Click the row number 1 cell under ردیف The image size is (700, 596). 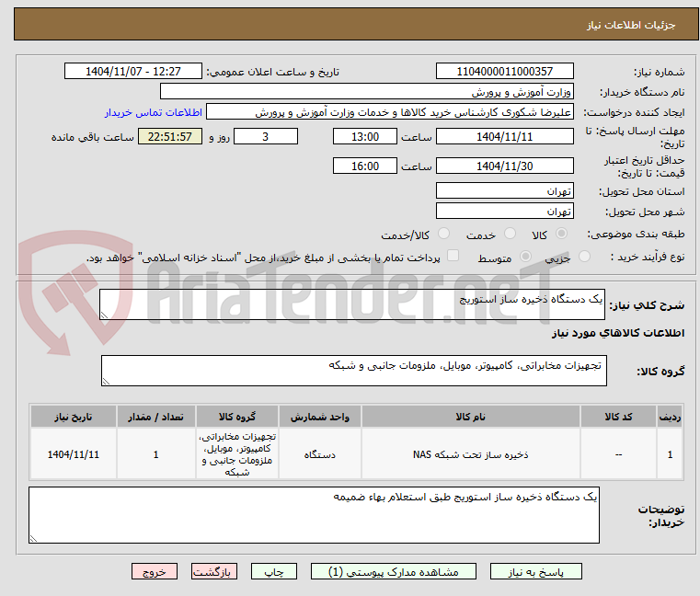pos(670,454)
